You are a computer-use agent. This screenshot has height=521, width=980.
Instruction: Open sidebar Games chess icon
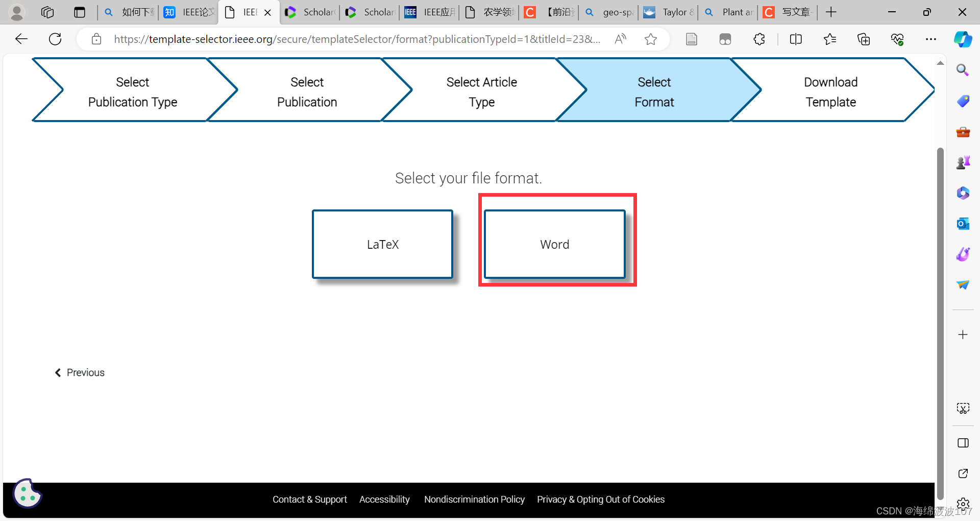click(x=963, y=162)
